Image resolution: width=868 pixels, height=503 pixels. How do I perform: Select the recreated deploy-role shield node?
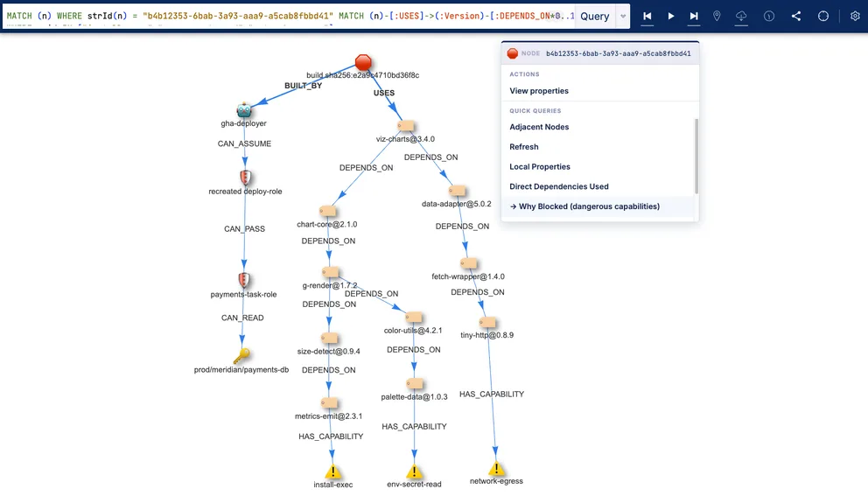(245, 178)
